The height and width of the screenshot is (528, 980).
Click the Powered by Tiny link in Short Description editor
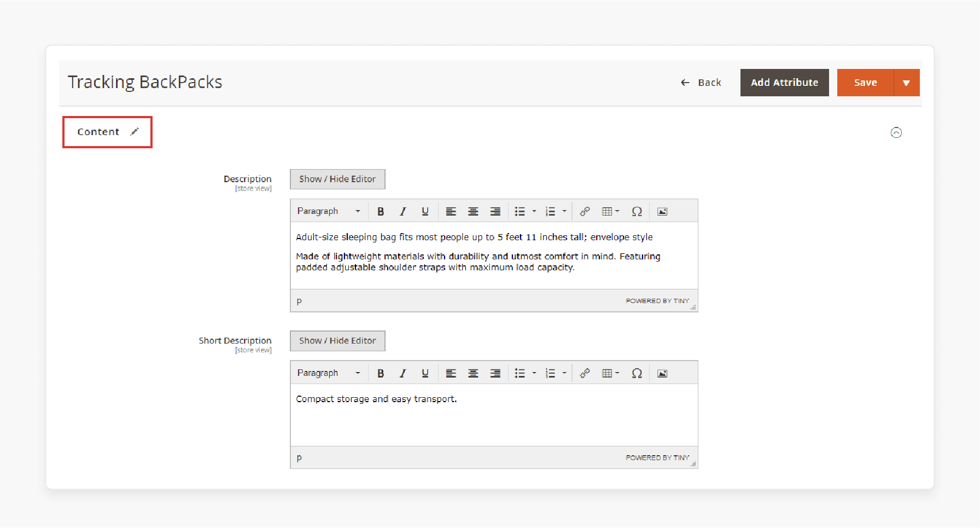657,457
